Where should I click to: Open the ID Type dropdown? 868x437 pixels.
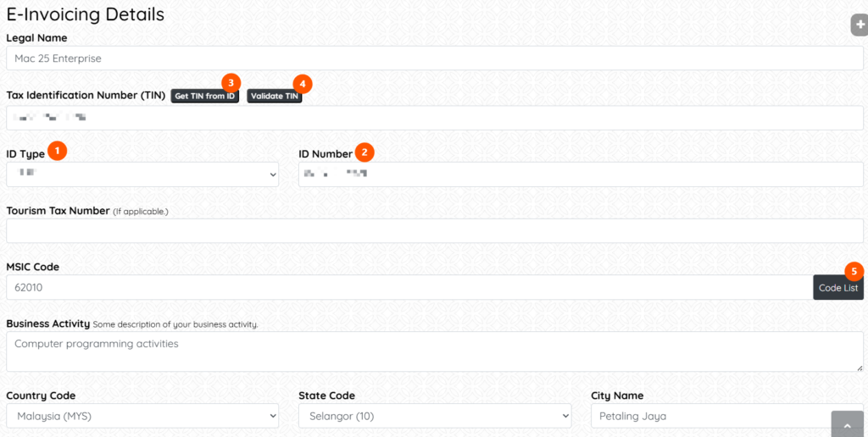point(142,174)
